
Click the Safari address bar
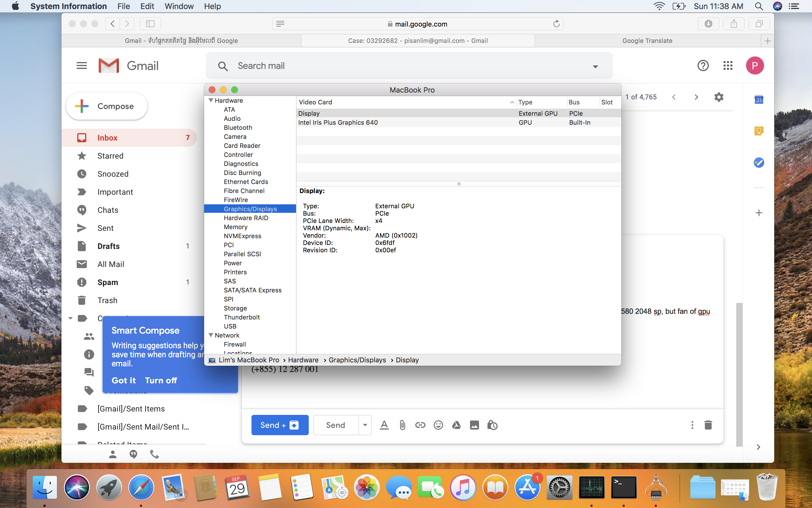coord(417,24)
